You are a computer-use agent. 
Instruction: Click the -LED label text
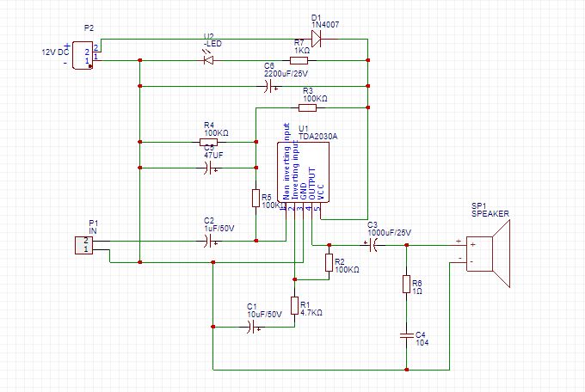coord(212,44)
